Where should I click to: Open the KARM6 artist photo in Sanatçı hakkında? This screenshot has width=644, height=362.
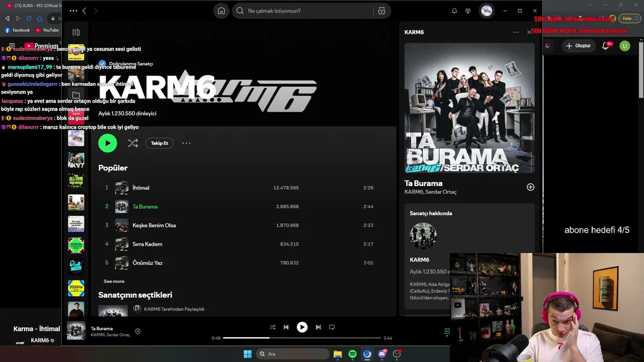[423, 236]
